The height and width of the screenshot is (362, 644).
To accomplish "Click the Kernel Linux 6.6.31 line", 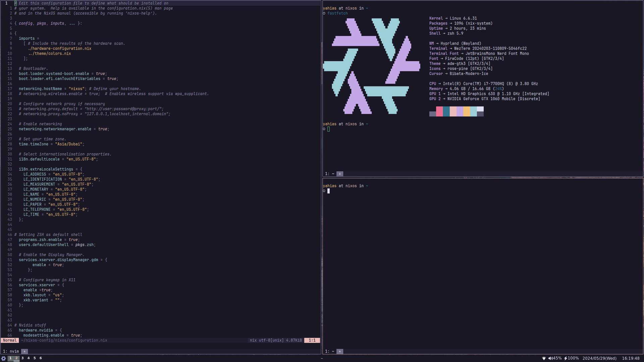I will [453, 18].
